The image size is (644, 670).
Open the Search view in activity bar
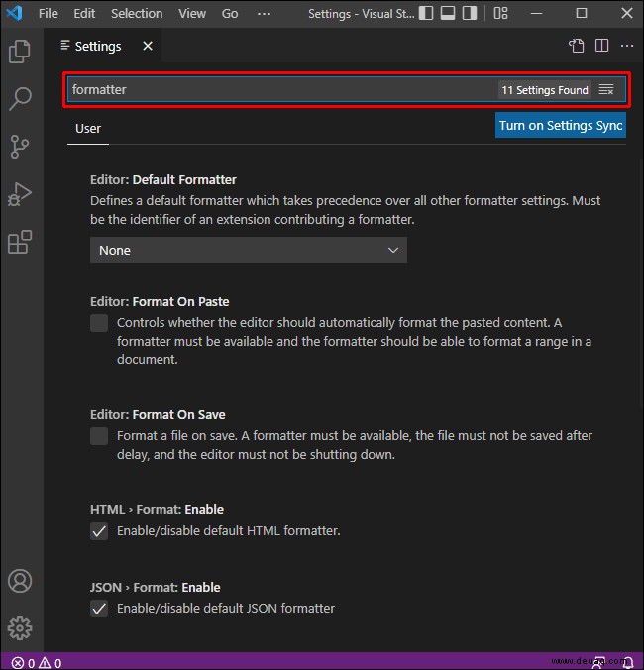(20, 99)
